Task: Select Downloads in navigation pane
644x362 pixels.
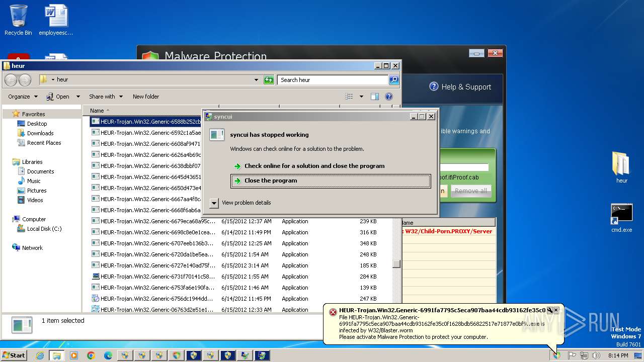Action: point(40,133)
